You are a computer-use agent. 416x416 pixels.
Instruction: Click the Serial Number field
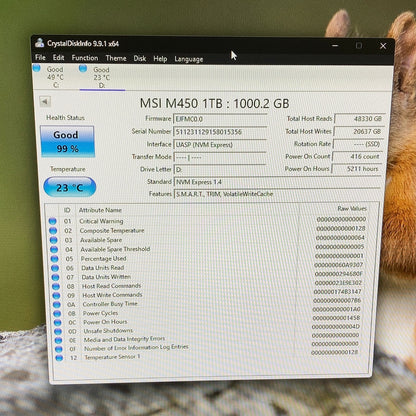pos(220,132)
